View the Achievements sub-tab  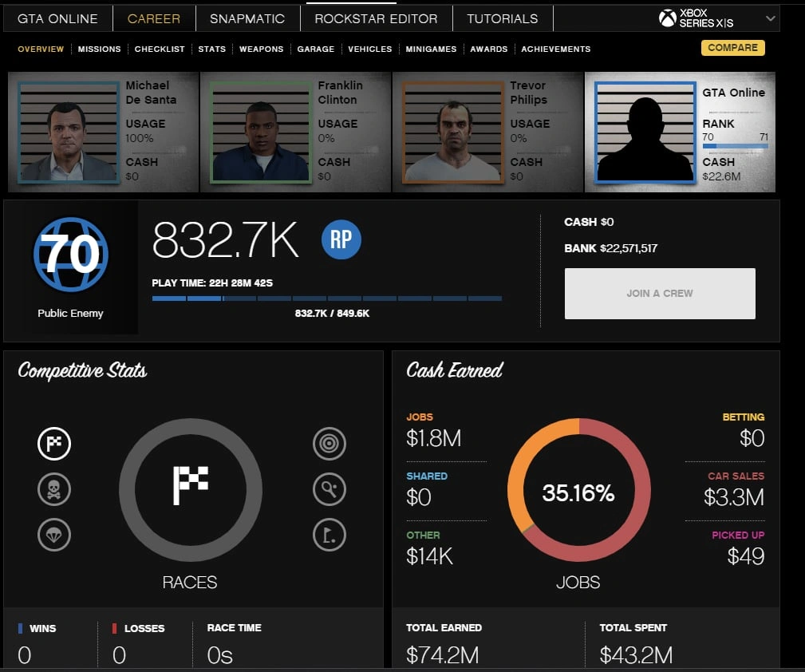click(x=555, y=49)
